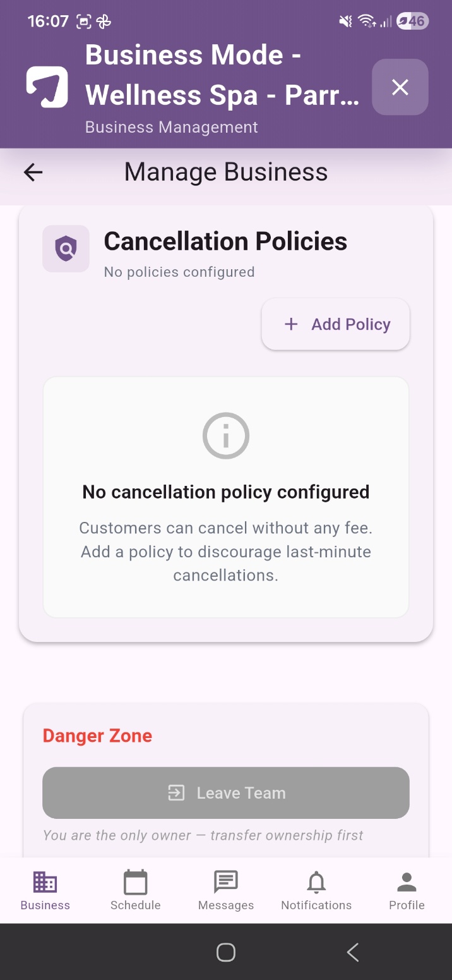The height and width of the screenshot is (980, 452).
Task: Tap the info circle icon
Action: 226,435
